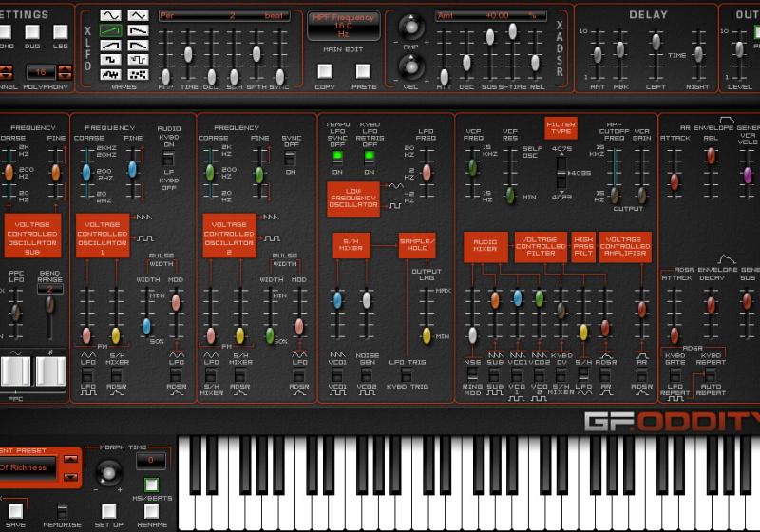Choose the sawtooth waveform in XLFO waves

tap(111, 31)
